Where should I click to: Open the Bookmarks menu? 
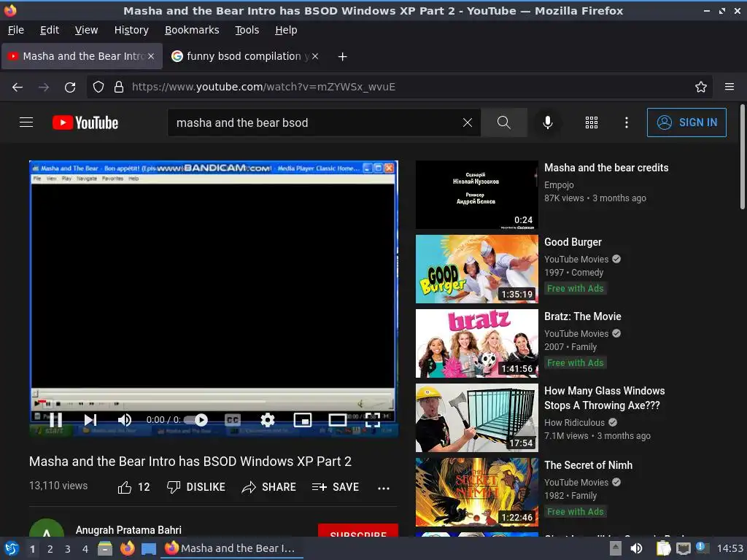[x=192, y=30]
